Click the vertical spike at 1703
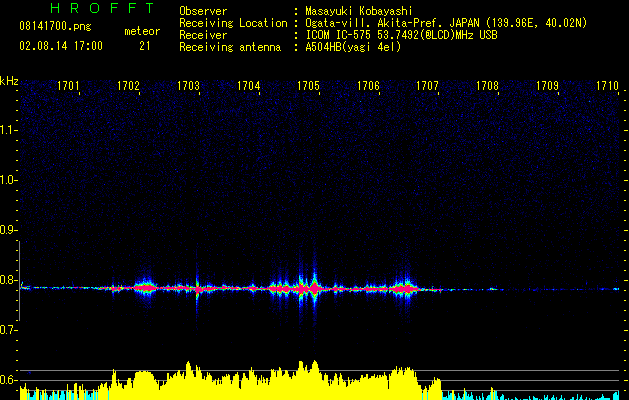The image size is (629, 400). point(197,288)
